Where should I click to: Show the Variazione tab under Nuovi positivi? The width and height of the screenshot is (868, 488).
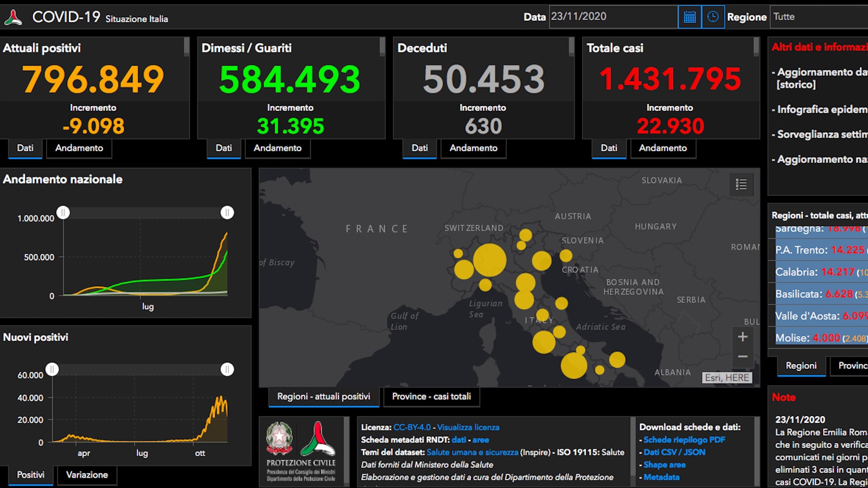tap(87, 475)
